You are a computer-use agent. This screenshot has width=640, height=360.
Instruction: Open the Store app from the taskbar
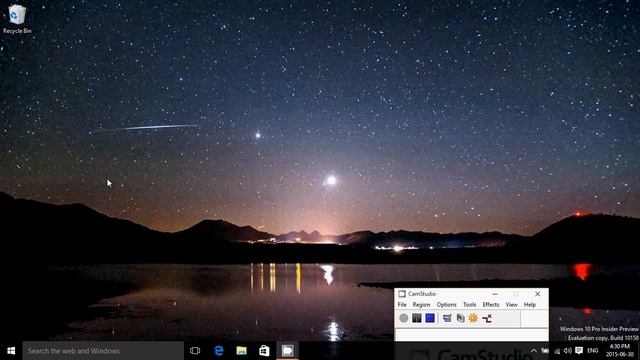tap(264, 351)
